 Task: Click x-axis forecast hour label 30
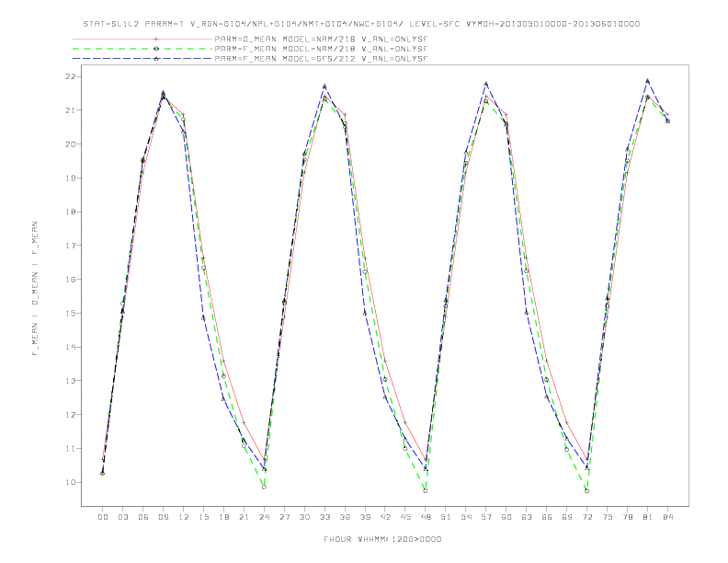(x=304, y=517)
